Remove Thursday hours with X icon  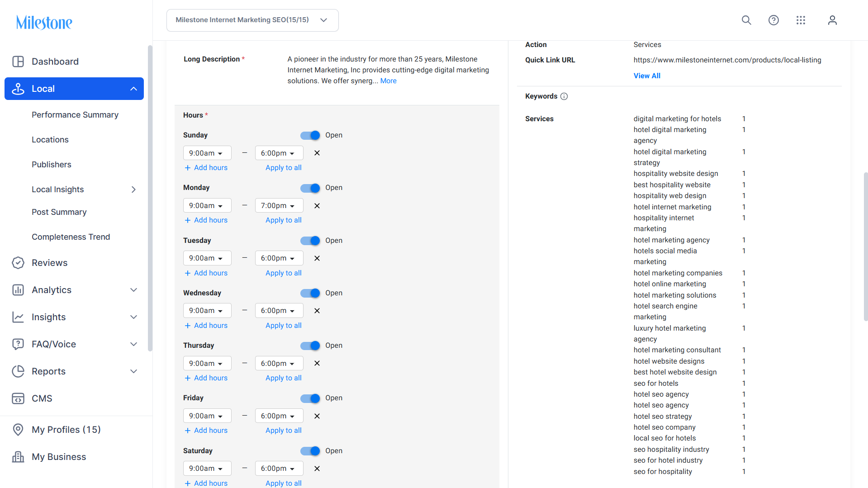pos(317,363)
